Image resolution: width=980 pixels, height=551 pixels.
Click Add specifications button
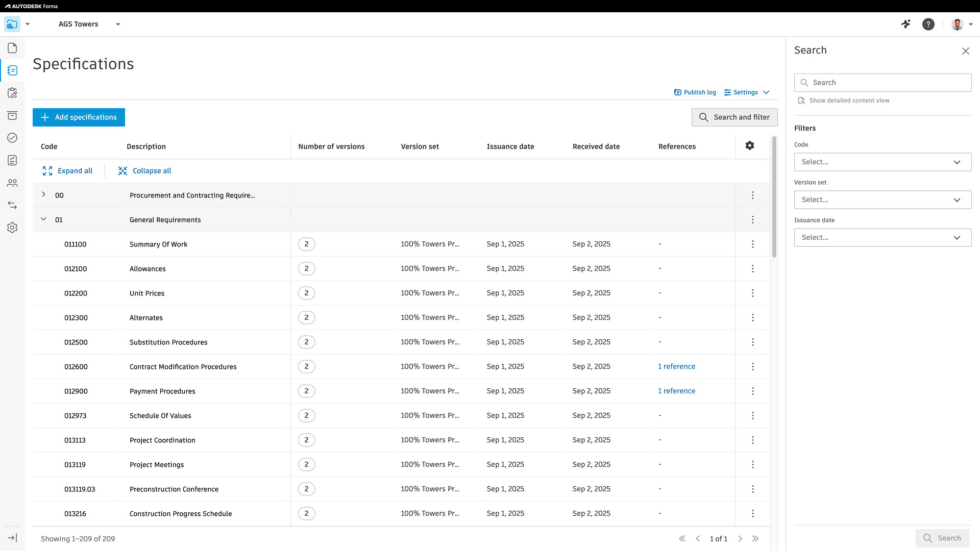click(x=79, y=117)
